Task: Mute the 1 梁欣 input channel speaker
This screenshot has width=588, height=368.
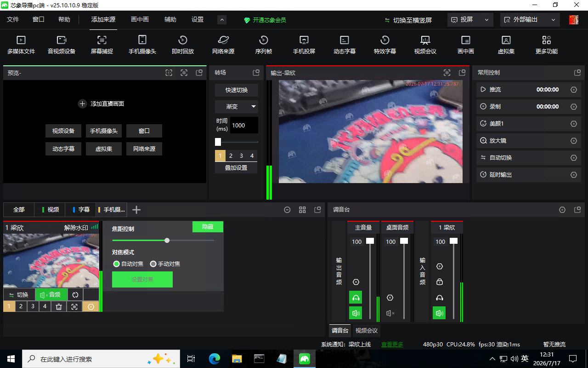Action: click(440, 313)
